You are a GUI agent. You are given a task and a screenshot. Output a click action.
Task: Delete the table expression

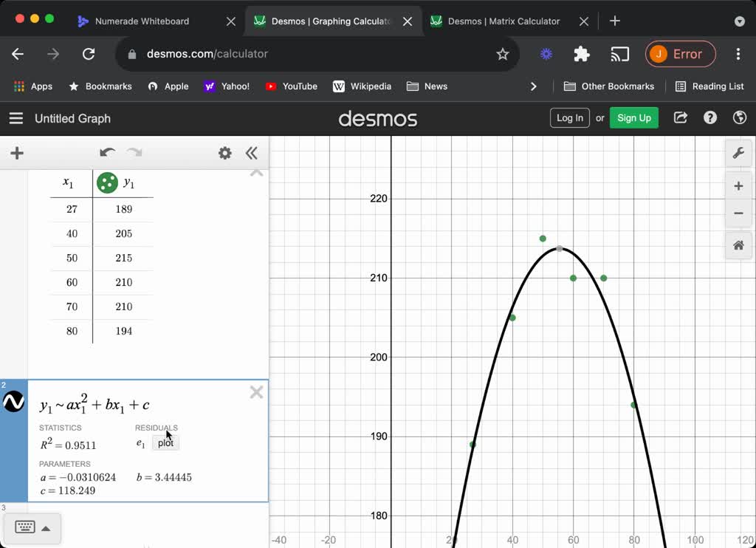coord(256,172)
